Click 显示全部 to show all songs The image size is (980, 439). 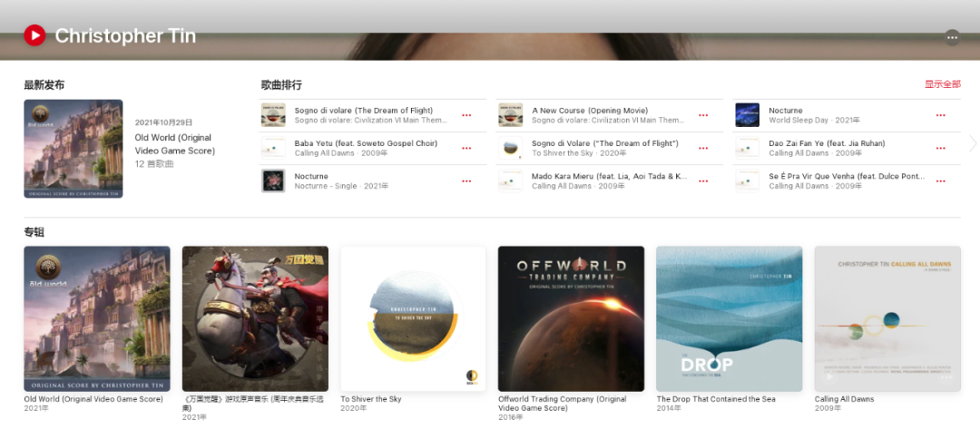943,84
